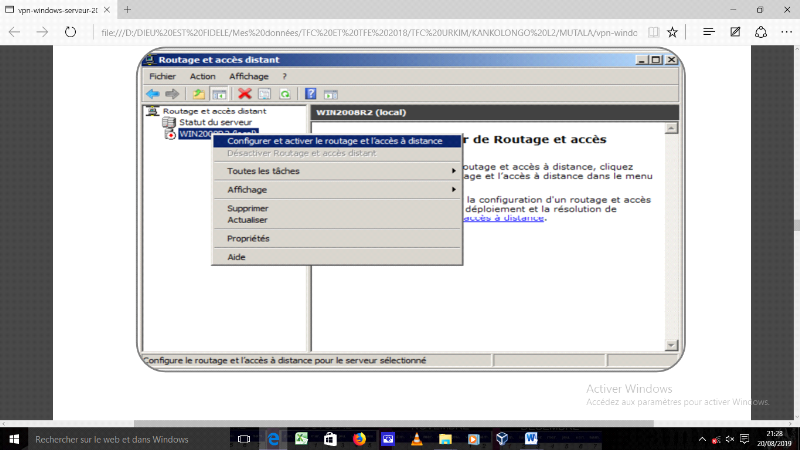800x450 pixels.
Task: Click Edge browser forward arrow
Action: 42,32
